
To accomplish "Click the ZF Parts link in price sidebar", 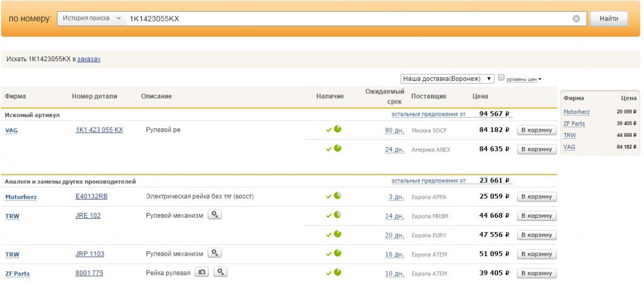I will [574, 124].
